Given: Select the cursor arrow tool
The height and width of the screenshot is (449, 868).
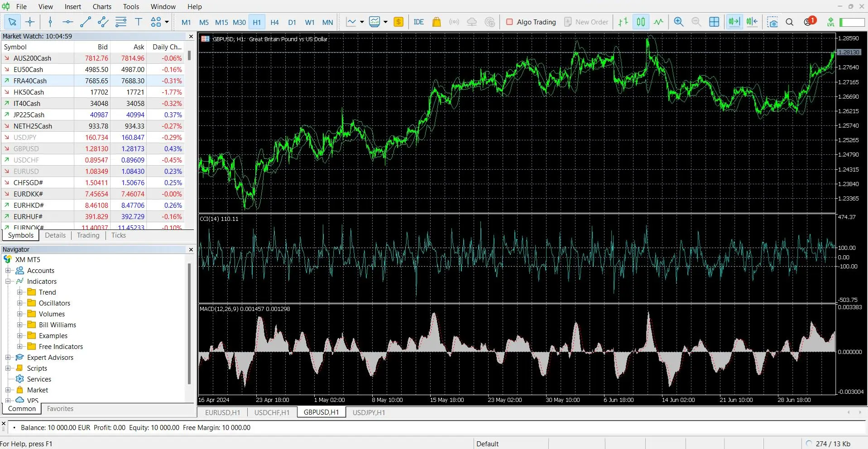Looking at the screenshot, I should (12, 22).
